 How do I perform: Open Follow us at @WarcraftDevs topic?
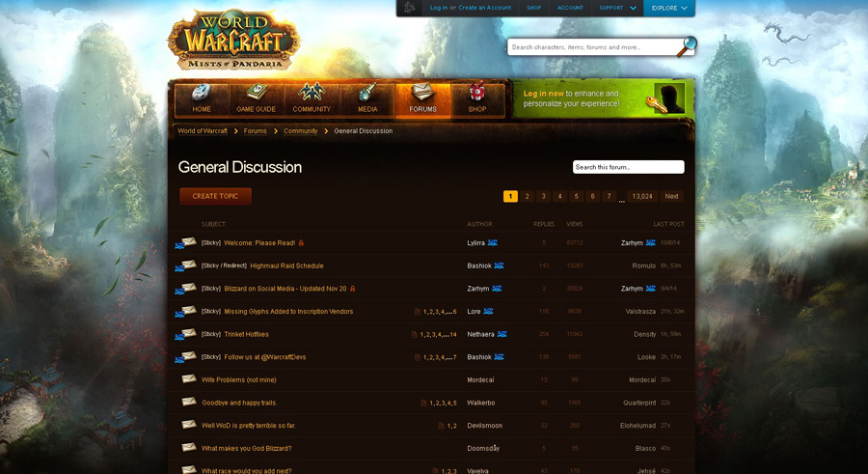pyautogui.click(x=265, y=357)
